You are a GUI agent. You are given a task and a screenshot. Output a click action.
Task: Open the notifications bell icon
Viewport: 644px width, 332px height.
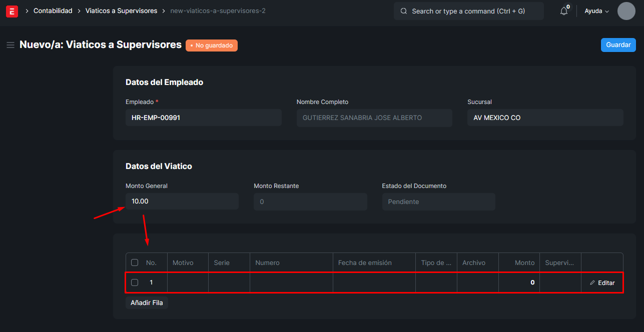564,11
